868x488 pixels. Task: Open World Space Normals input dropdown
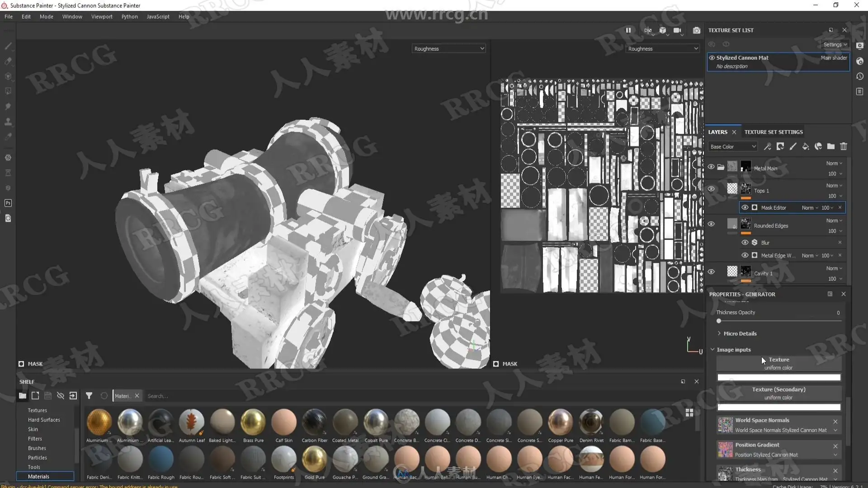click(x=835, y=431)
